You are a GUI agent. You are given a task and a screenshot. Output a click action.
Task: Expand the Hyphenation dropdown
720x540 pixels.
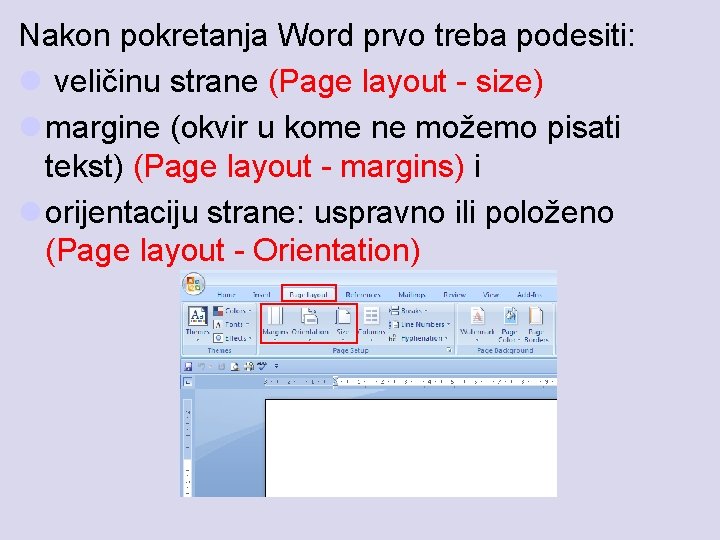418,338
